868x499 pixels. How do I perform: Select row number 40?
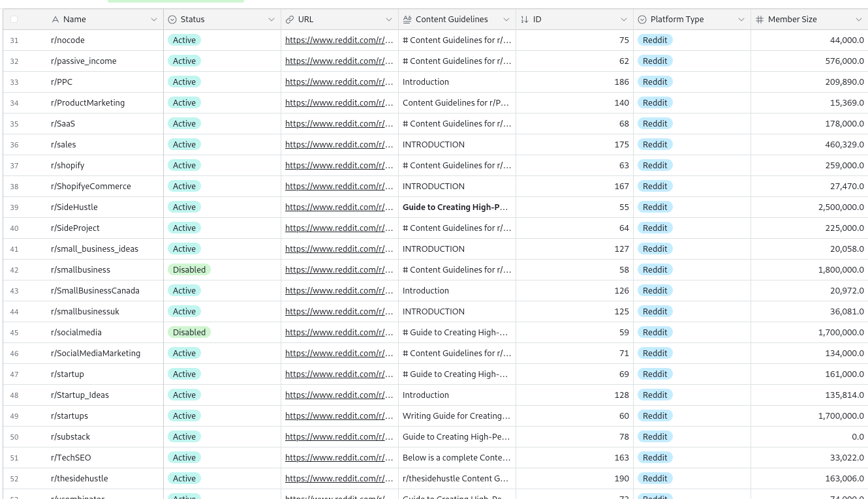[14, 228]
